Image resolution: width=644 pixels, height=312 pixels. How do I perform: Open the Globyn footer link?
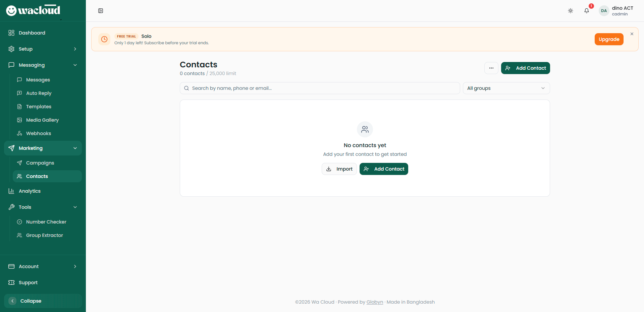[x=375, y=302]
